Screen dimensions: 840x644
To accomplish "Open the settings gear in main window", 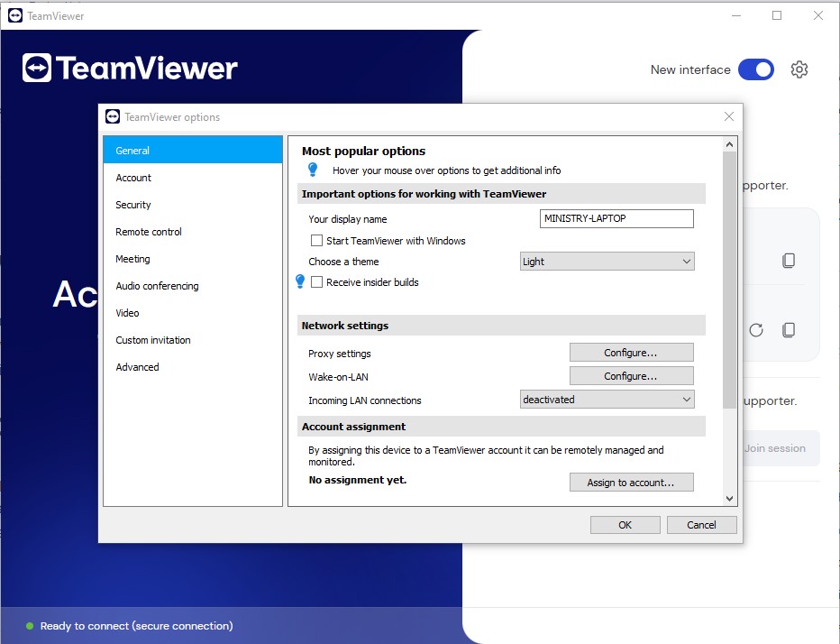I will (799, 69).
